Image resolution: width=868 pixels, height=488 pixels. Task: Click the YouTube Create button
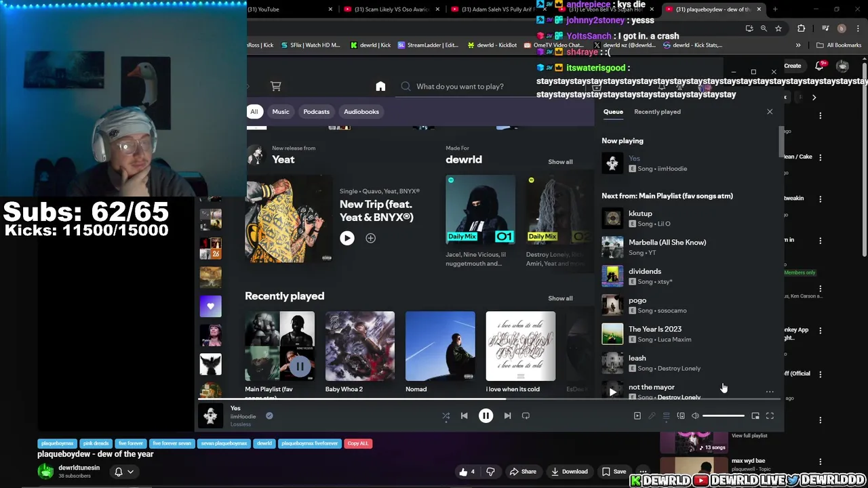pyautogui.click(x=792, y=66)
